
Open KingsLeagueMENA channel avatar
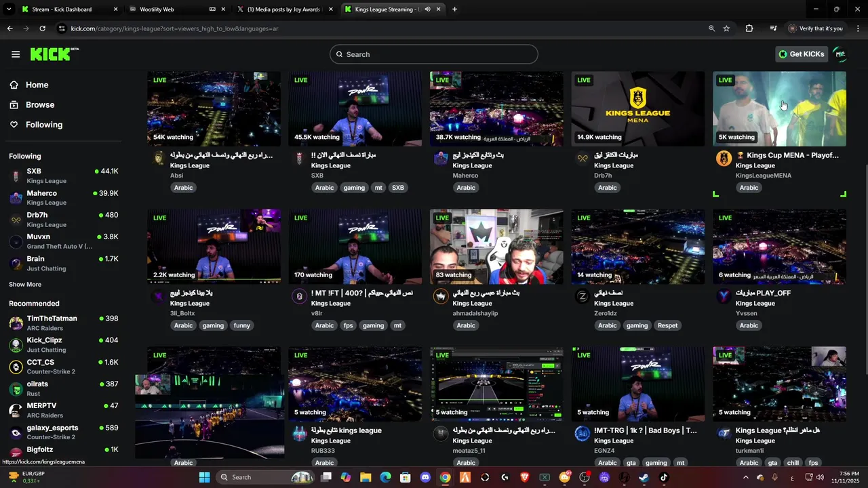point(724,159)
